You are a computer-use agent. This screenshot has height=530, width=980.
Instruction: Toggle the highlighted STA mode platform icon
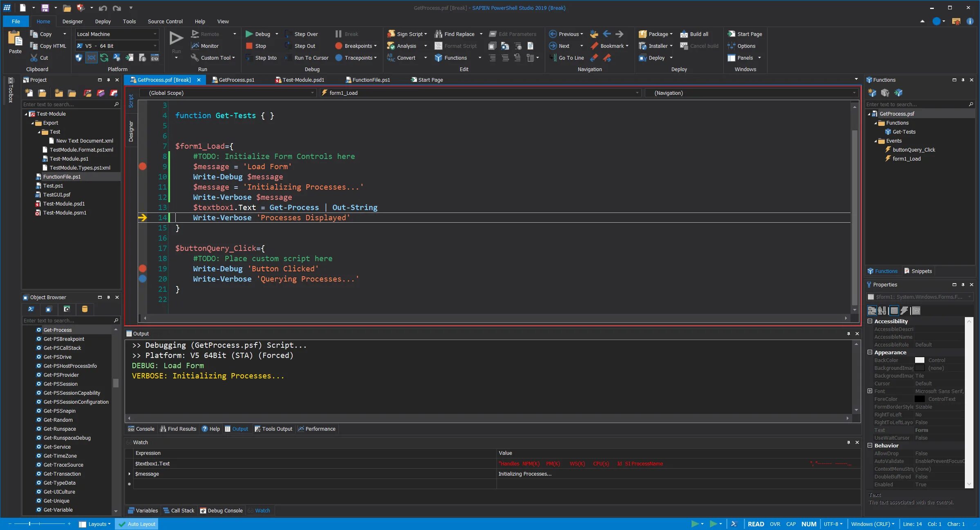(92, 58)
